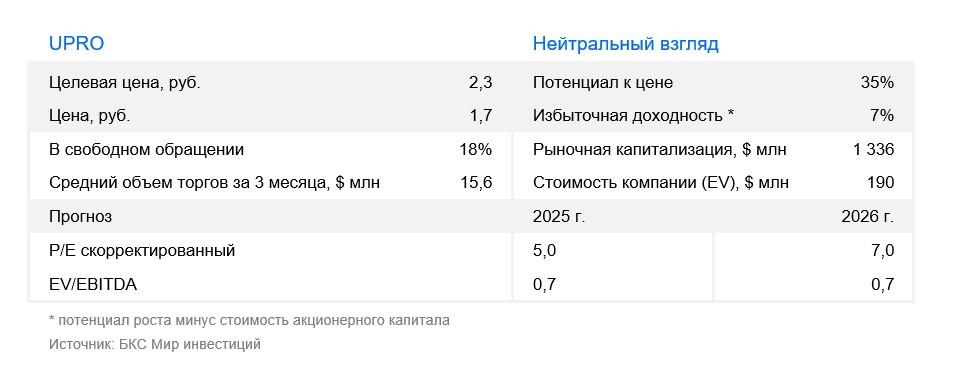Select the Целевая цена, руб. label

click(x=125, y=83)
